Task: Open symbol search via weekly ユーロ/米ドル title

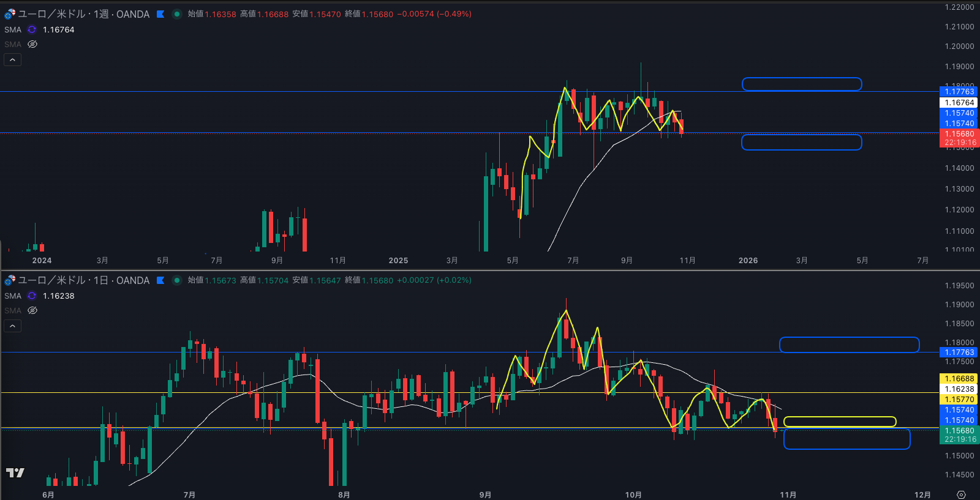Action: (x=83, y=14)
